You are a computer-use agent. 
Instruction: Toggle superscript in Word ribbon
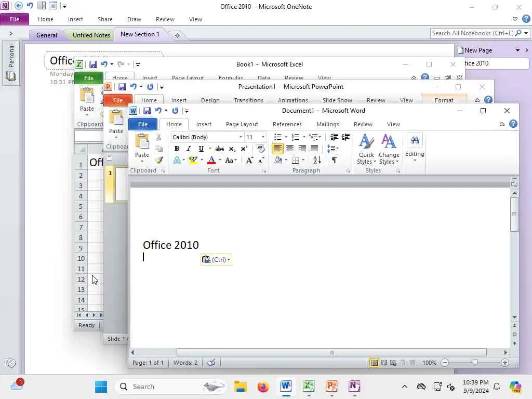pyautogui.click(x=244, y=149)
